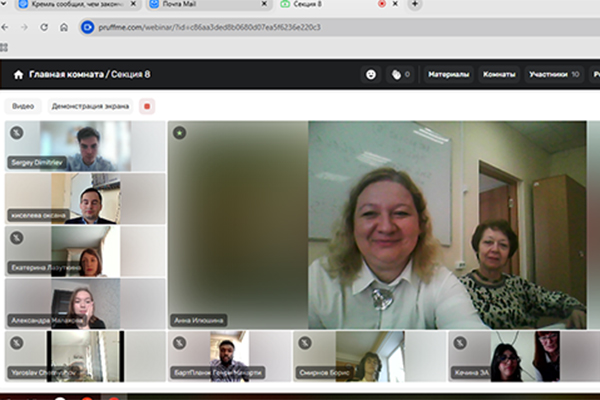This screenshot has height=400, width=600.
Task: Click muted mic icon on Yaroslav tile
Action: coord(17,343)
